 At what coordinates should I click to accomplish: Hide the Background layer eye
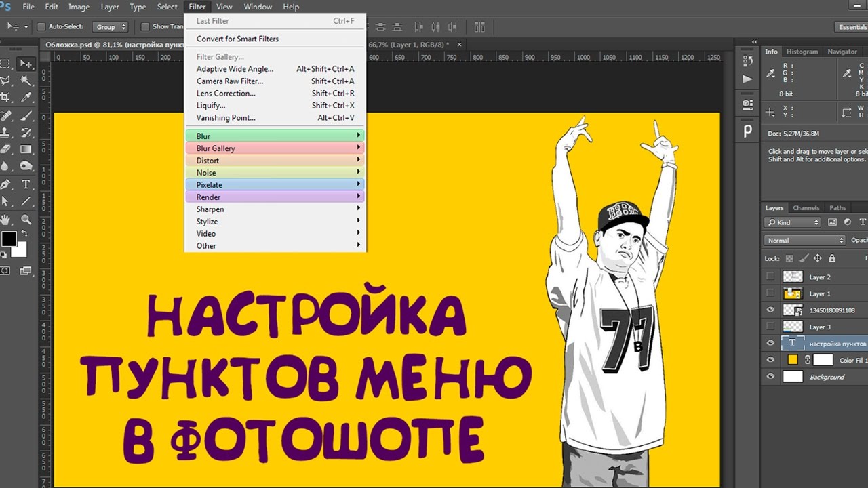pos(770,377)
